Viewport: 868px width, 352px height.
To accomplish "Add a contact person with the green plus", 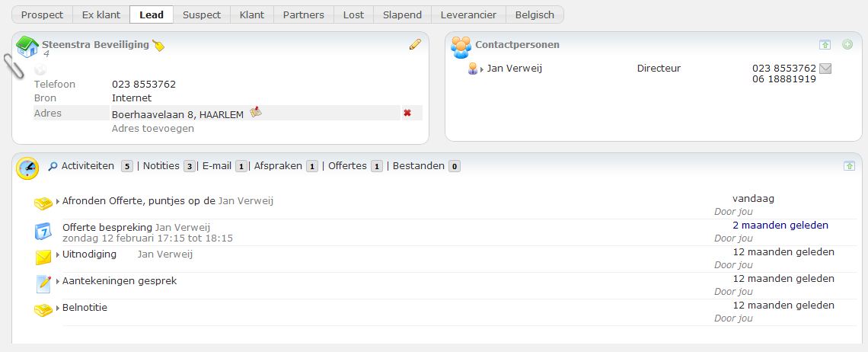I will [847, 45].
